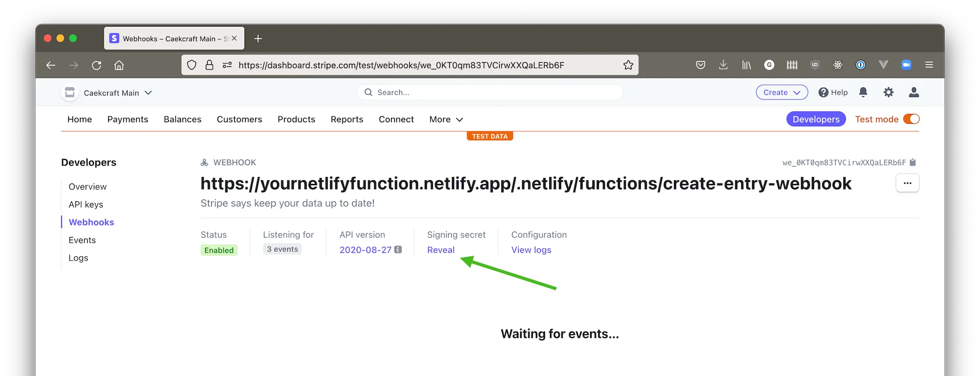Open the Stripe account profile icon
The height and width of the screenshot is (376, 980).
click(914, 92)
